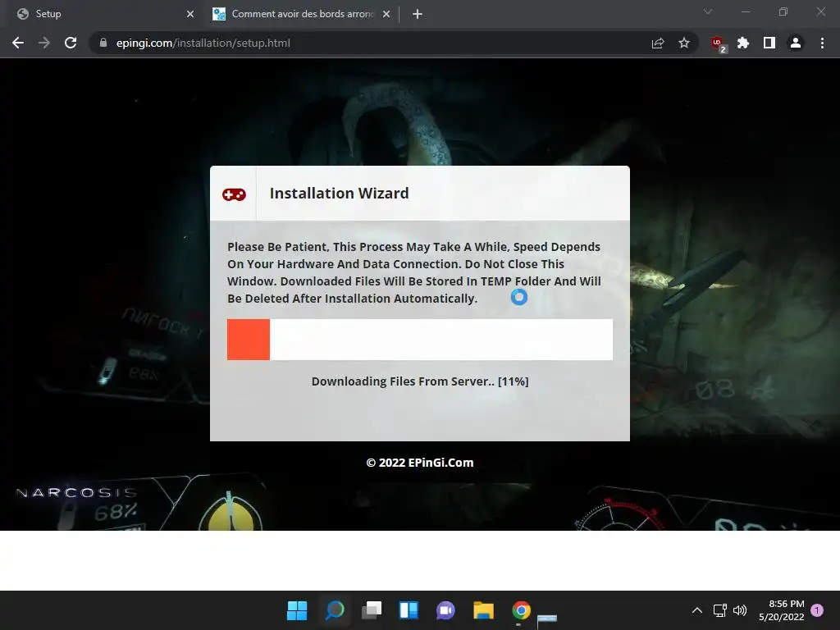This screenshot has height=630, width=840.
Task: Open the Chrome profile avatar
Action: tap(796, 43)
